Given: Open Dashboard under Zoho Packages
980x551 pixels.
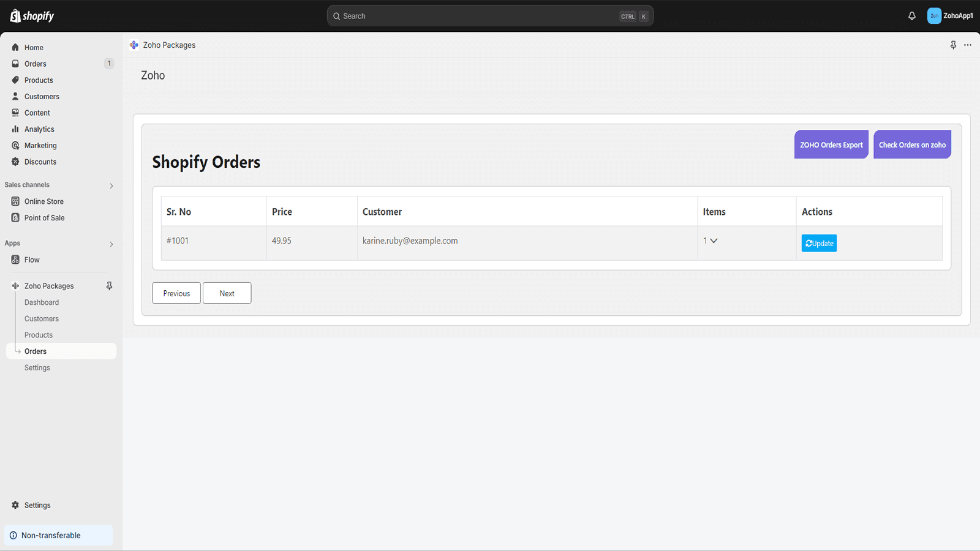Looking at the screenshot, I should click(x=42, y=302).
